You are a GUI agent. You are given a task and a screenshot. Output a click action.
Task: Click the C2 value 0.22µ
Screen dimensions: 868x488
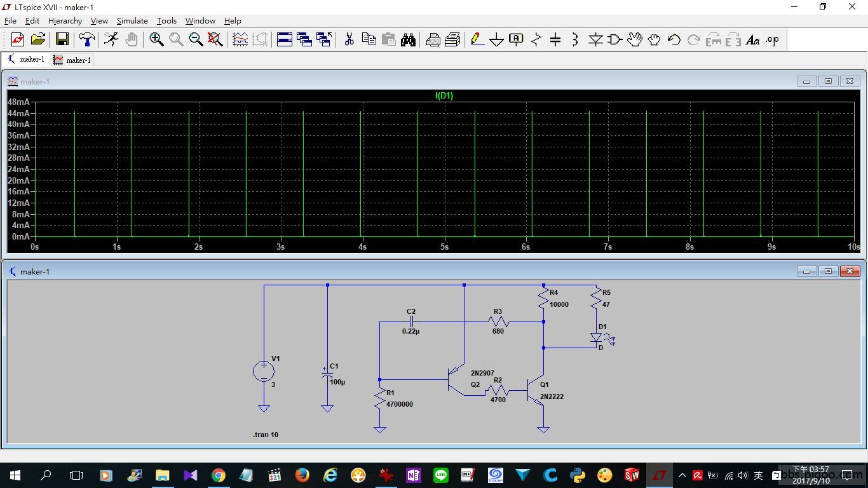click(x=410, y=331)
